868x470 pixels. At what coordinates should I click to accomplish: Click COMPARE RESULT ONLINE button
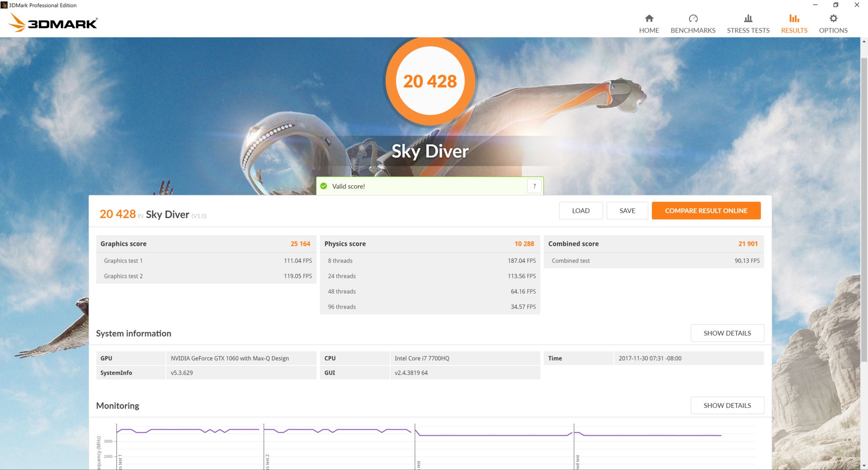pos(706,211)
